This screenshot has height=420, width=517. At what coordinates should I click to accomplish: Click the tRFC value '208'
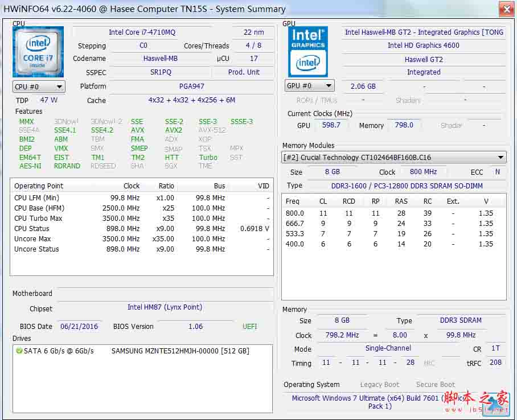click(495, 363)
